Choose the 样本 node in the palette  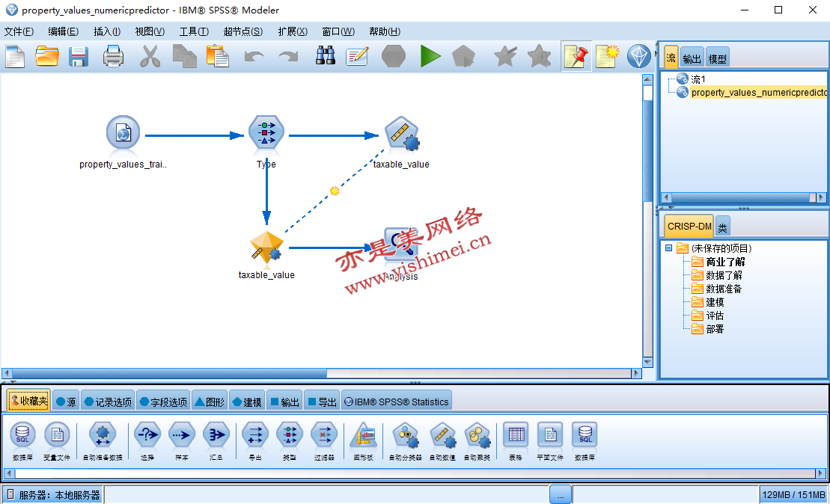[x=182, y=440]
